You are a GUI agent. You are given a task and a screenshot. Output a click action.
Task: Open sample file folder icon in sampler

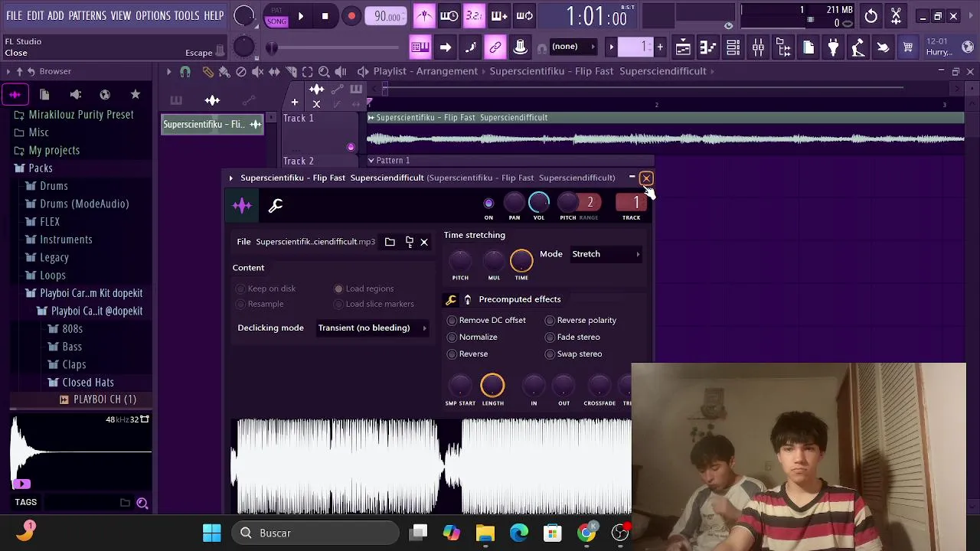[390, 242]
